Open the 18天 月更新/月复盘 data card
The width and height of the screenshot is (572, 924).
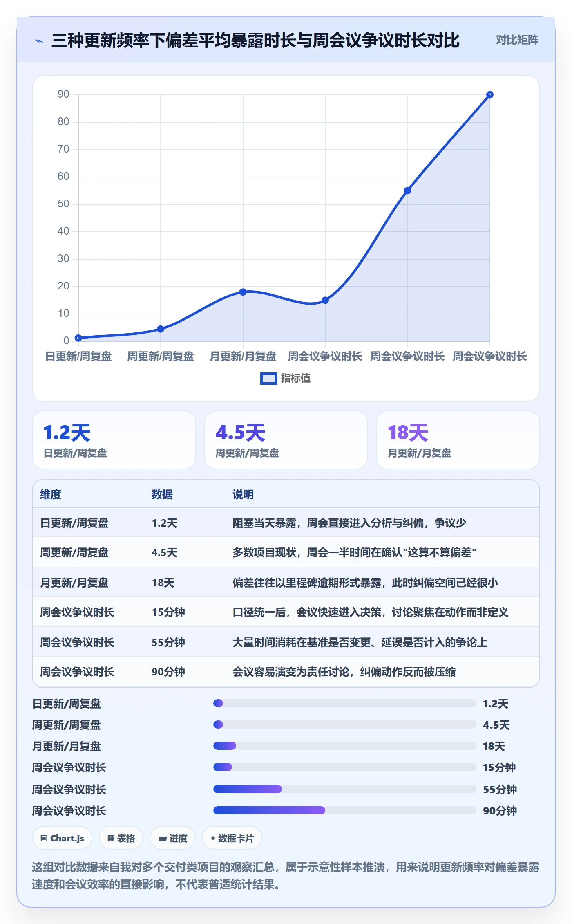pos(458,440)
